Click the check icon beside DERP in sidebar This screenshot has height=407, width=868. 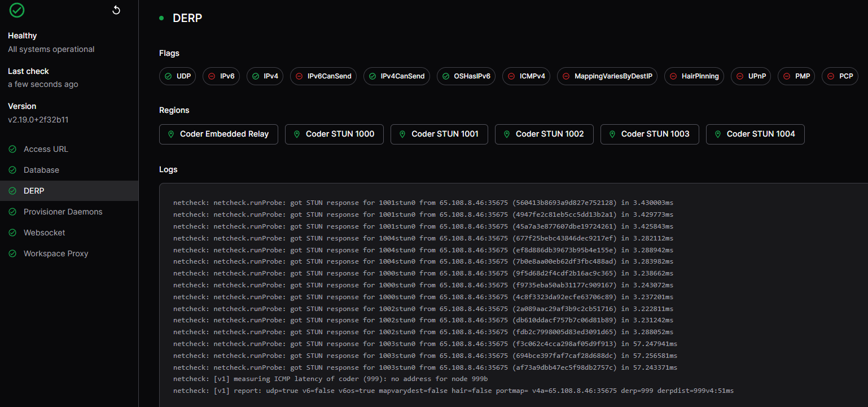point(12,191)
